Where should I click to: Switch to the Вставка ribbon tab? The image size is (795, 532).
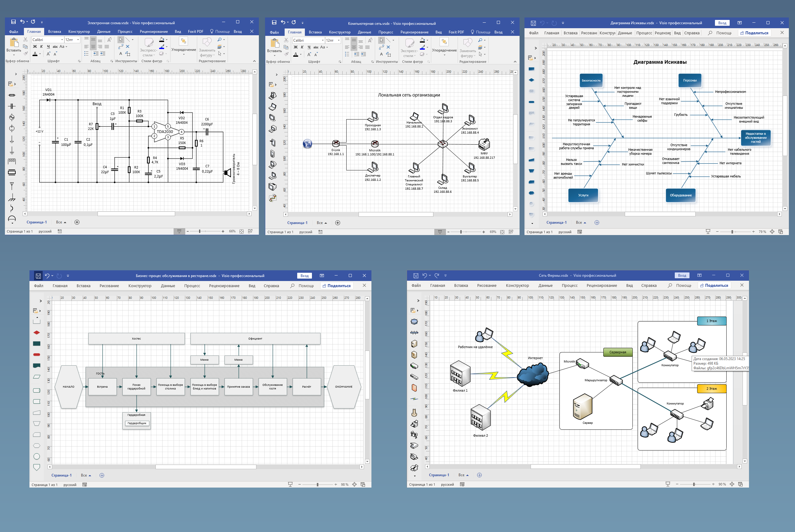(x=55, y=31)
